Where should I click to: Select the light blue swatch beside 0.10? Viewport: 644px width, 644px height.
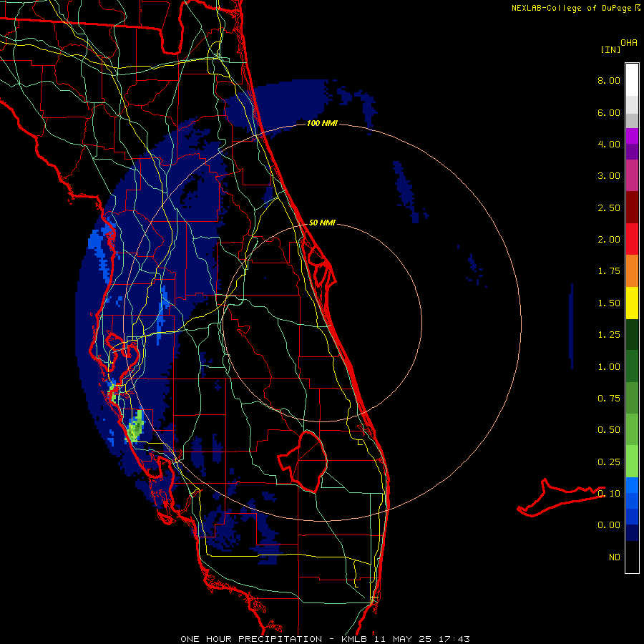[x=632, y=485]
